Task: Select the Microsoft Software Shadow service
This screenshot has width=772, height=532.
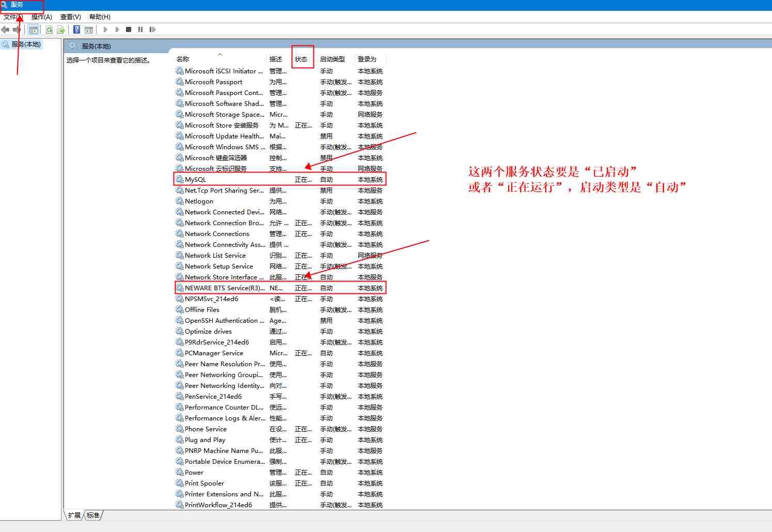Action: pyautogui.click(x=279, y=103)
